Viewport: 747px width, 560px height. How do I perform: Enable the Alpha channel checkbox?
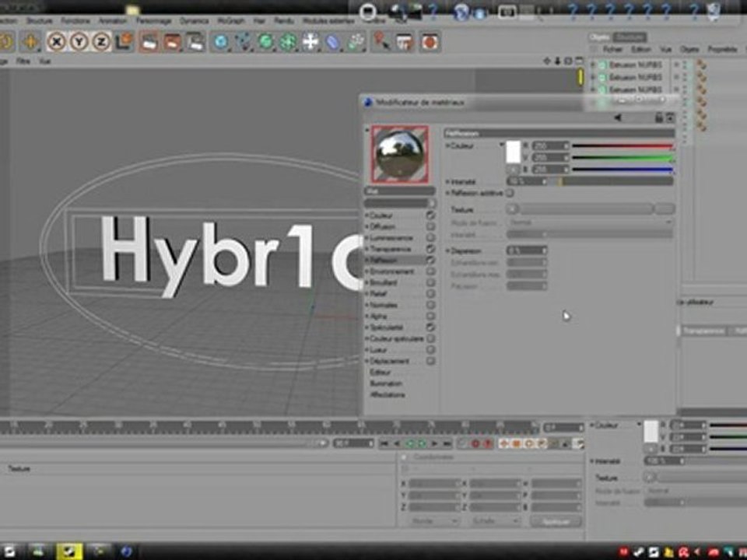point(430,317)
